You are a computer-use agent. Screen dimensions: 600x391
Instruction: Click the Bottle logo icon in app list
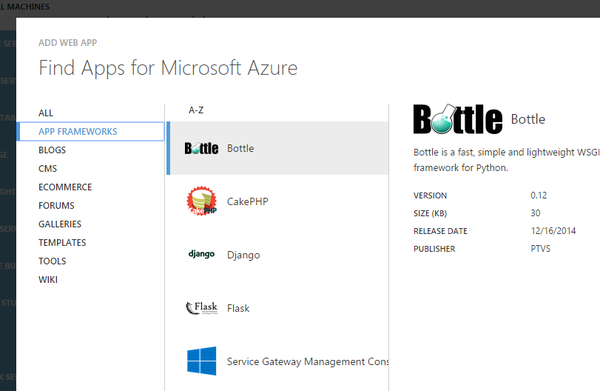coord(201,148)
